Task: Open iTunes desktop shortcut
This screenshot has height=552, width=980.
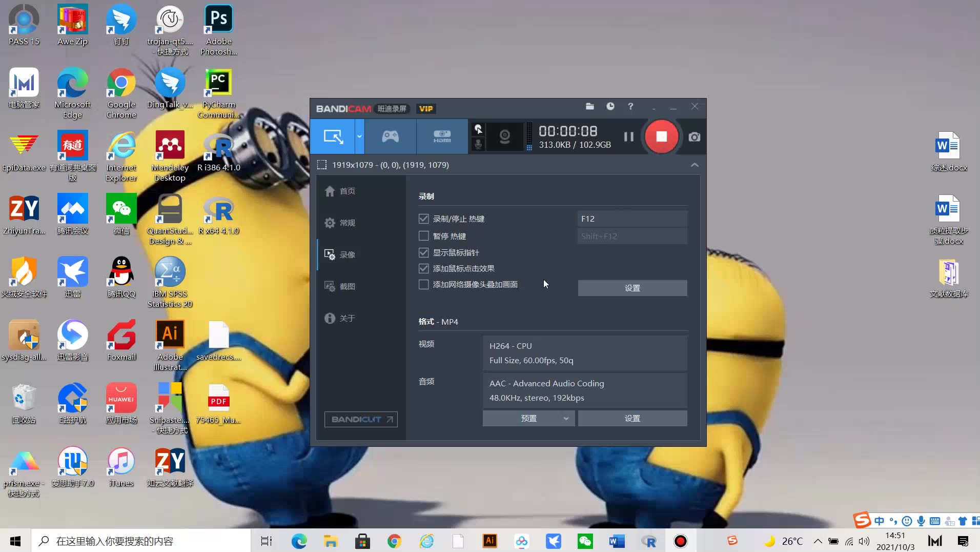Action: 121,466
